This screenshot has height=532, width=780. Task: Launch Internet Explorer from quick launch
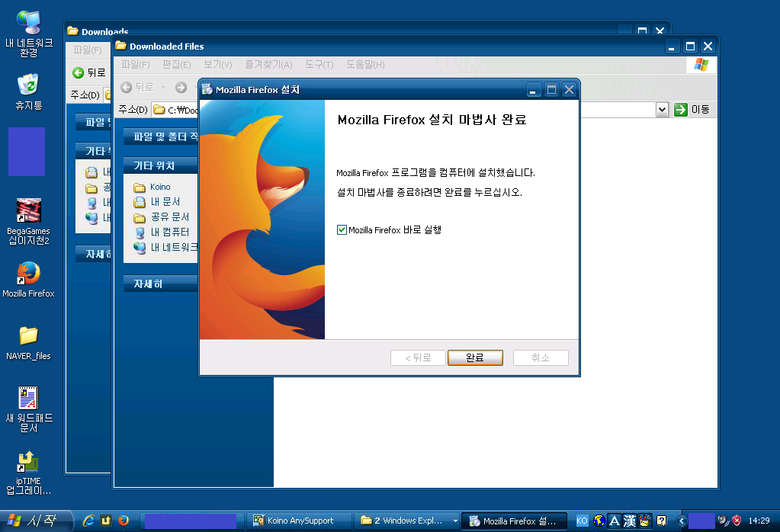click(x=88, y=521)
